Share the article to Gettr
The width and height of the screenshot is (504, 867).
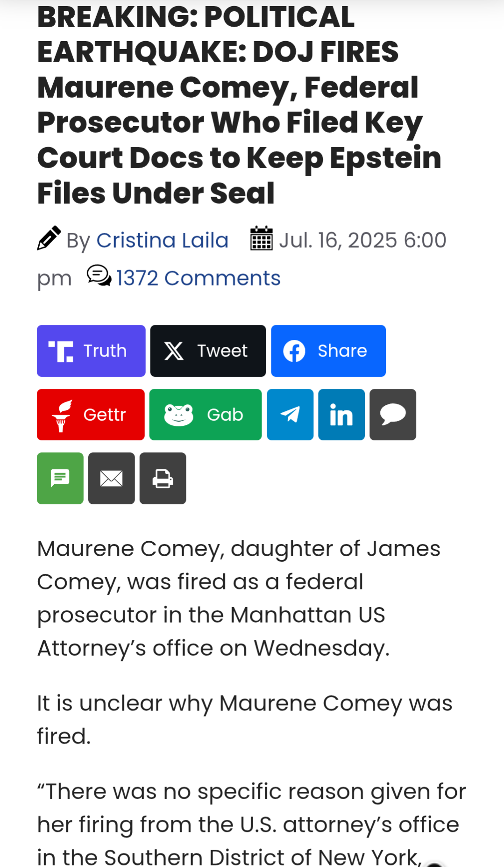(91, 415)
